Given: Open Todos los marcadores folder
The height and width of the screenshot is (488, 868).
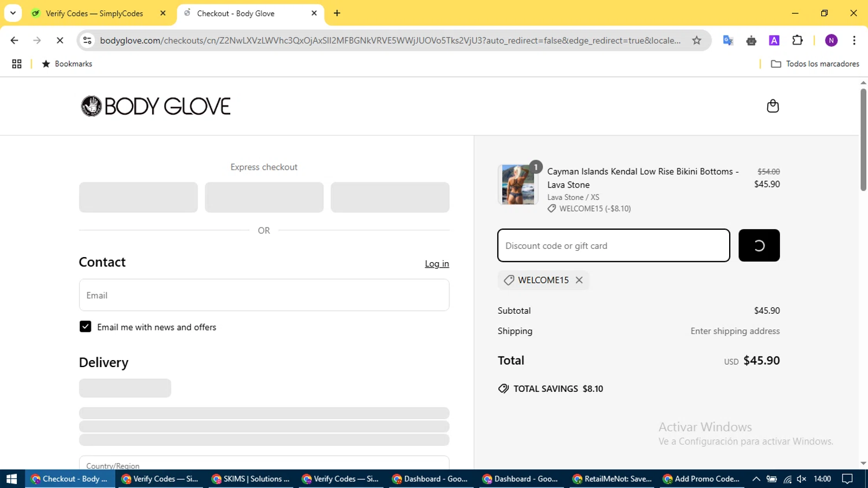Looking at the screenshot, I should click(x=815, y=64).
